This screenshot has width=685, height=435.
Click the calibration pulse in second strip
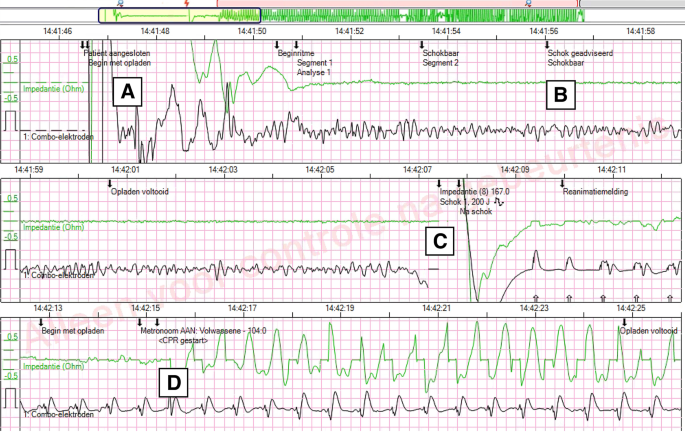point(10,259)
